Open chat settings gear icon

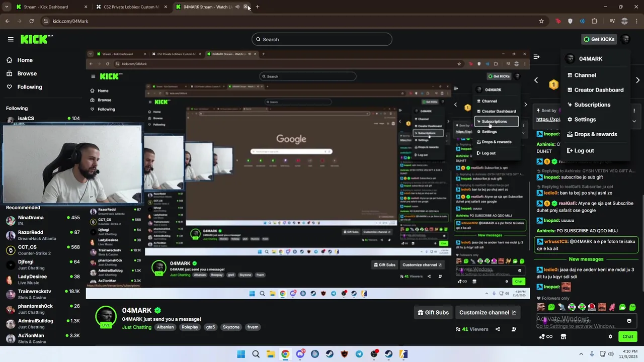tap(610, 336)
